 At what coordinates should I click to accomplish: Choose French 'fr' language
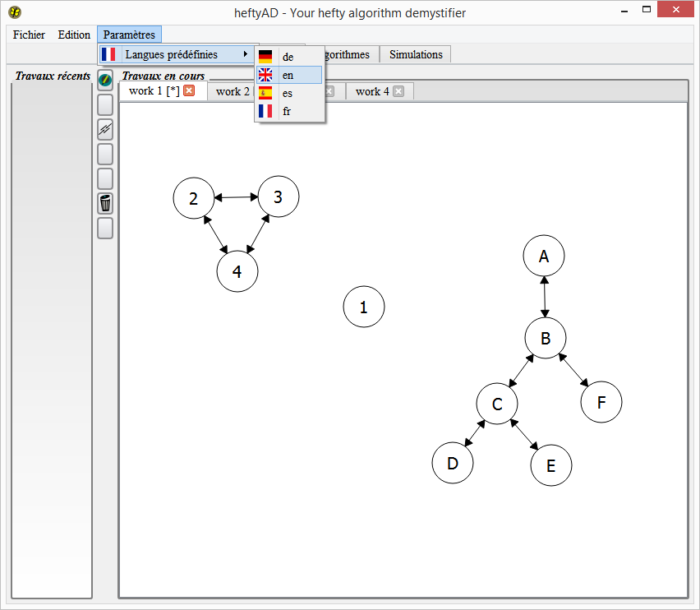click(289, 111)
